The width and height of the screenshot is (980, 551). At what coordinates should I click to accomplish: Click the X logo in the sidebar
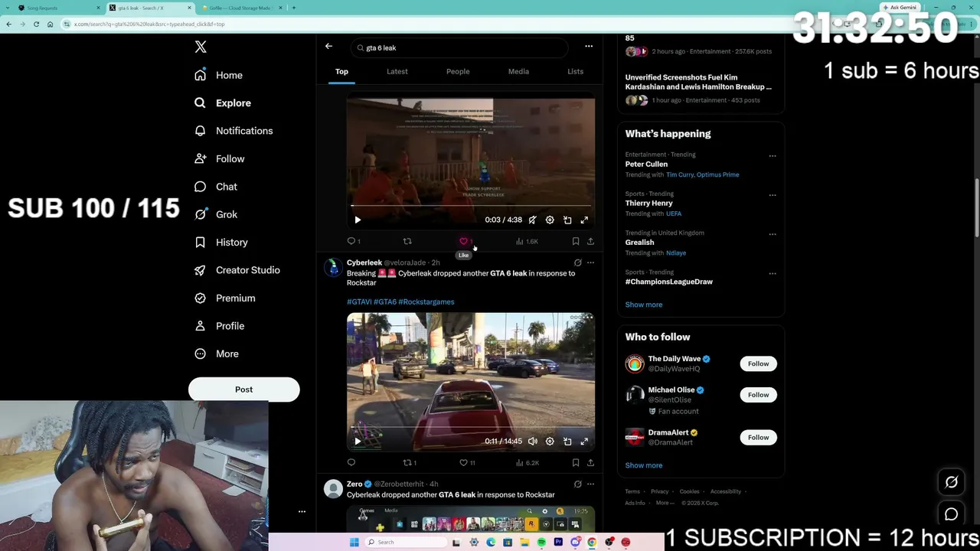[x=201, y=47]
